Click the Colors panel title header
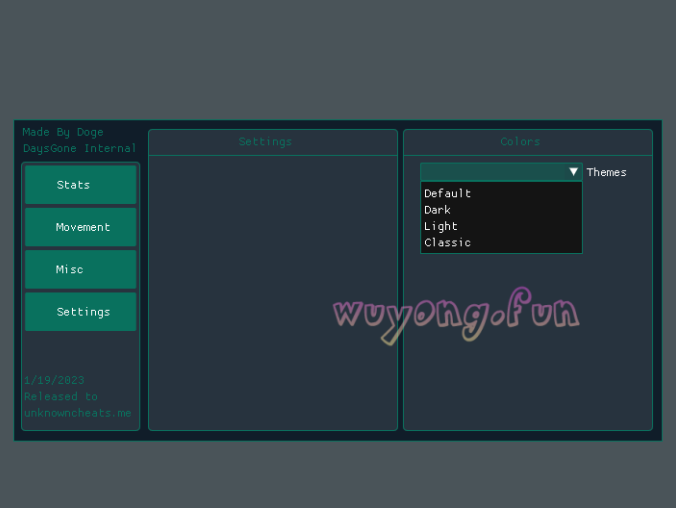This screenshot has width=676, height=508. click(520, 142)
